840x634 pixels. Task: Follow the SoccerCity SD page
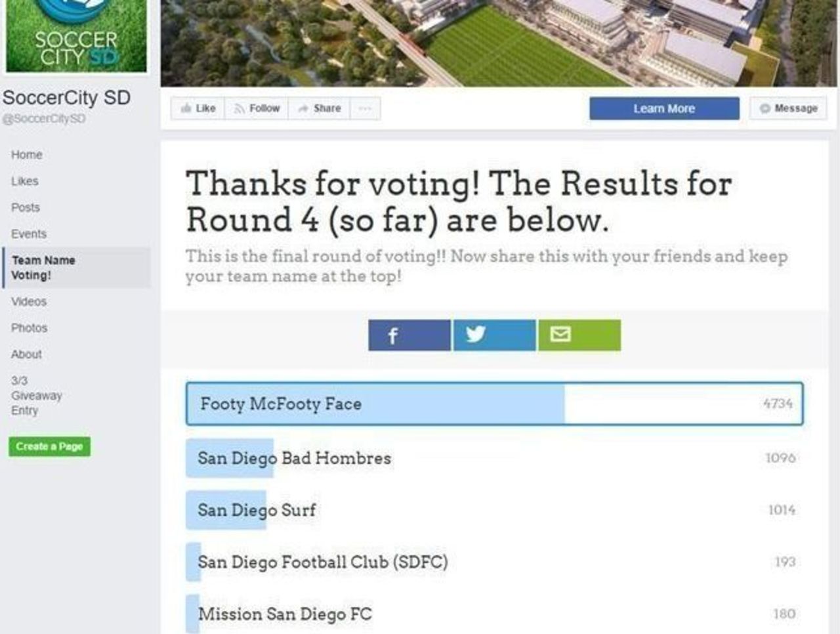tap(257, 108)
